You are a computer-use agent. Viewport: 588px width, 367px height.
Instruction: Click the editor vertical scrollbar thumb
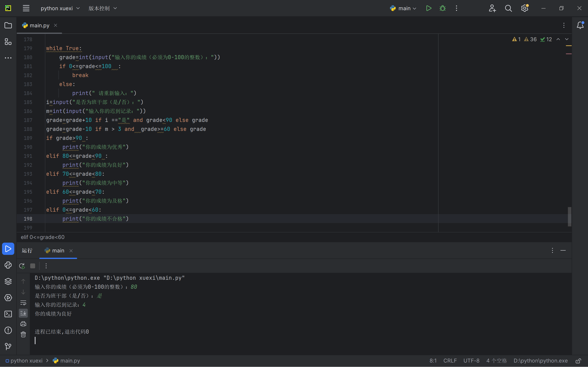(x=569, y=217)
